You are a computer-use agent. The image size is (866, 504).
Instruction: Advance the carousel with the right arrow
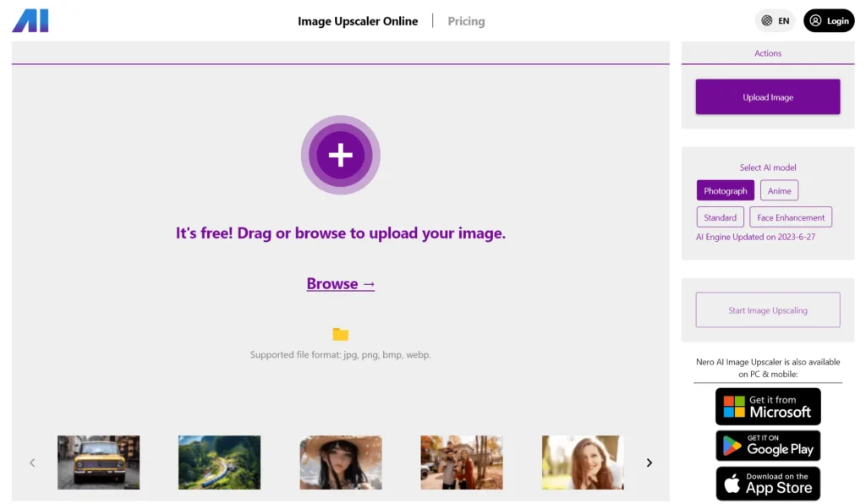point(649,463)
